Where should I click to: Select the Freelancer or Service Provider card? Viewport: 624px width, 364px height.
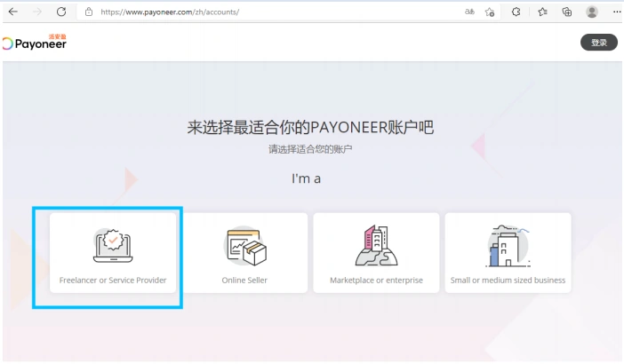113,253
